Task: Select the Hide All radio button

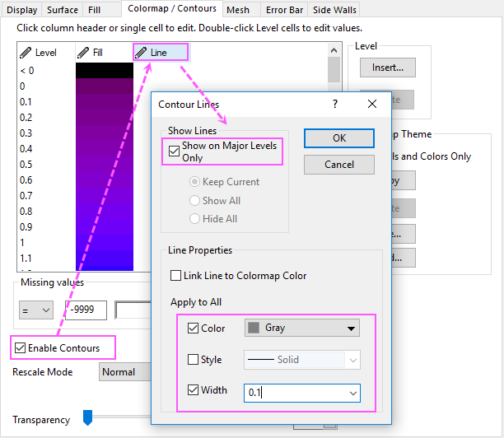Action: click(194, 219)
